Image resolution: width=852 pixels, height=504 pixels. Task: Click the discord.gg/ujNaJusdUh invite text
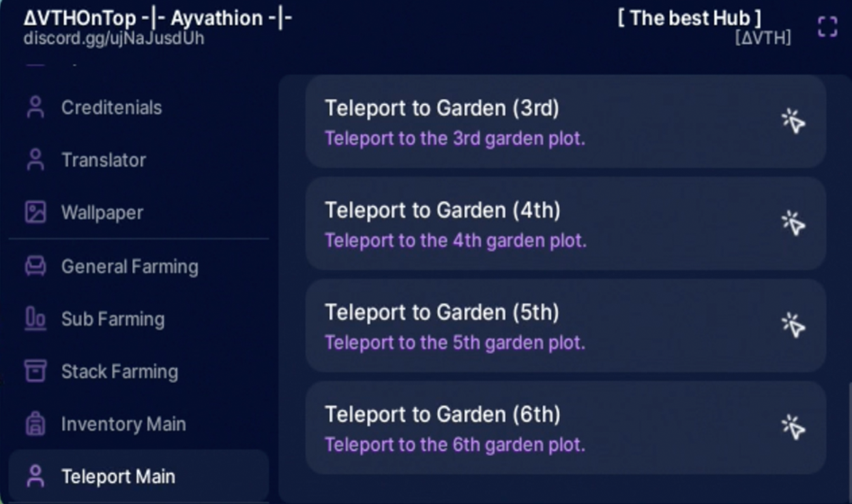(x=114, y=39)
